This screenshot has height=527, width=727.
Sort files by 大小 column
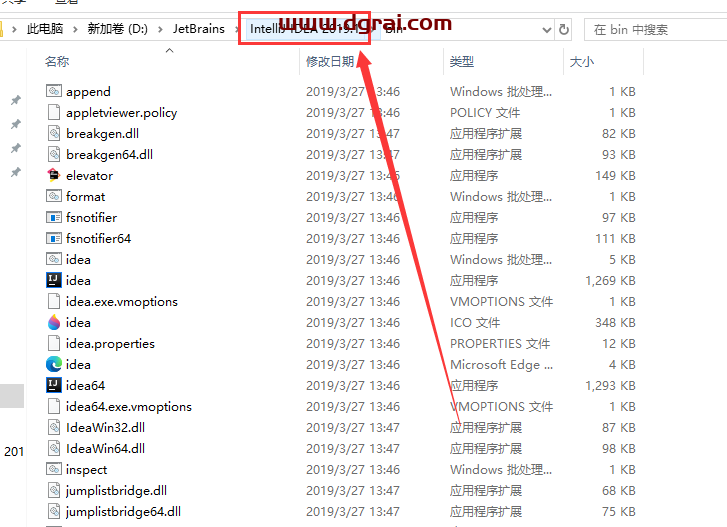(581, 61)
